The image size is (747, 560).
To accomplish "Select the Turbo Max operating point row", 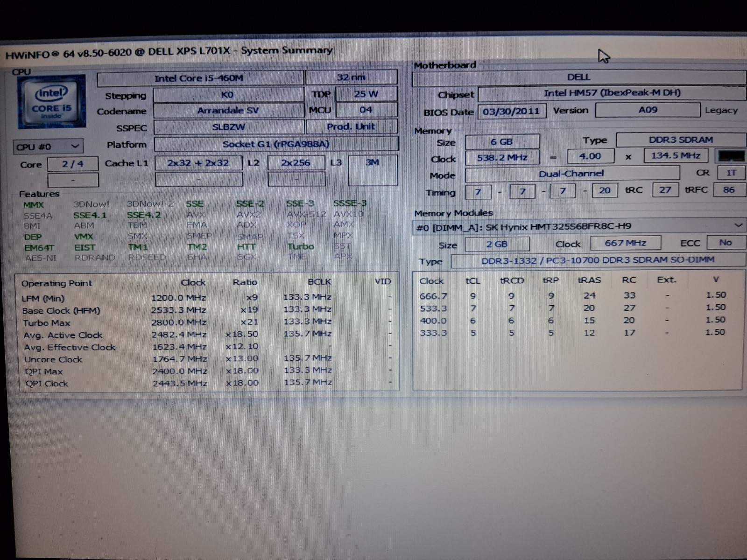I will [207, 322].
